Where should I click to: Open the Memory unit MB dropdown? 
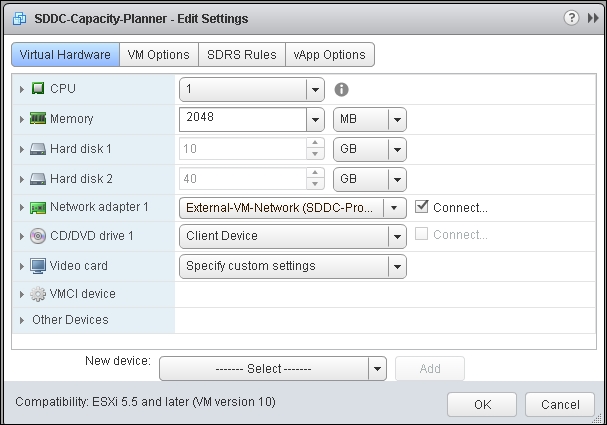tap(370, 119)
